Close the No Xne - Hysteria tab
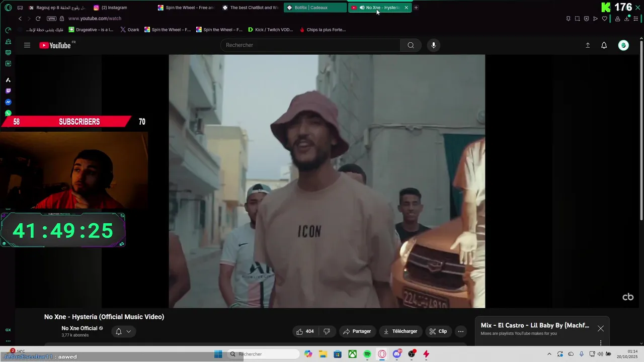This screenshot has width=644, height=362. pos(406,8)
